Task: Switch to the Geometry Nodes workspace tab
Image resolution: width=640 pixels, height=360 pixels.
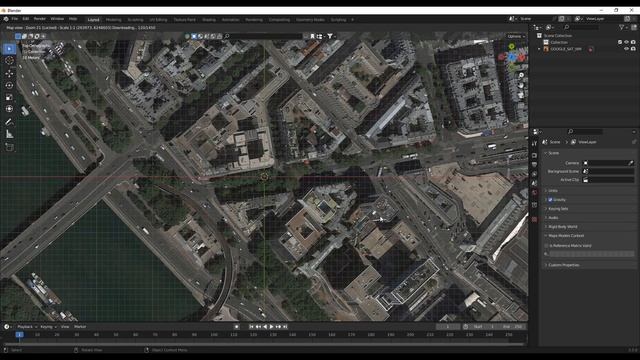Action: [x=310, y=20]
